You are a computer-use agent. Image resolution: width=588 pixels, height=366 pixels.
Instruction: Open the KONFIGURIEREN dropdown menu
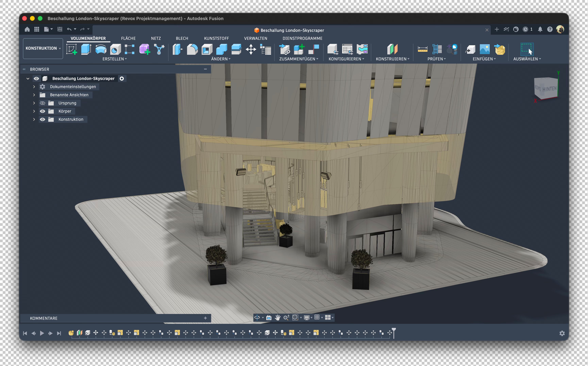[x=346, y=59]
